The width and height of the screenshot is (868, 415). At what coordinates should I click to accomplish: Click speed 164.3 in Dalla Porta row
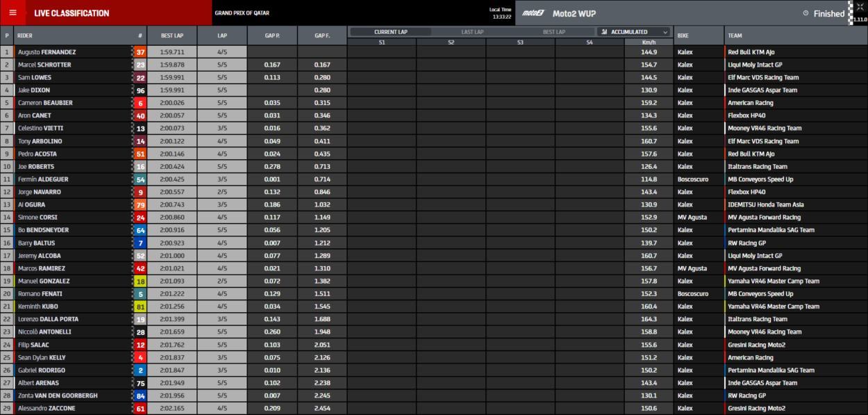pyautogui.click(x=649, y=319)
